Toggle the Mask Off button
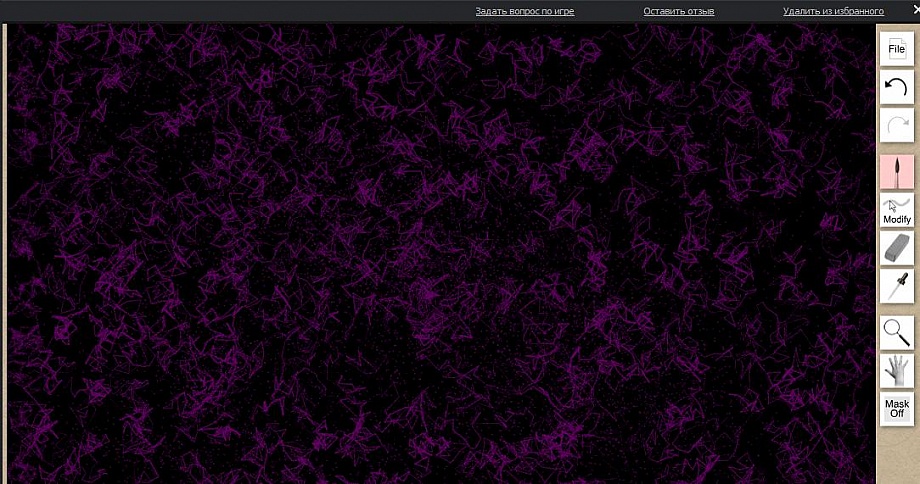The height and width of the screenshot is (484, 920). [x=897, y=408]
